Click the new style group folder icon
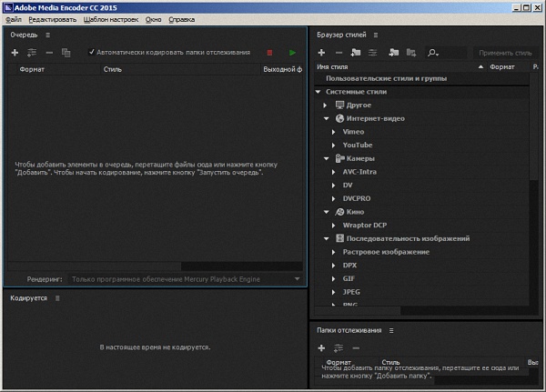 coord(356,53)
